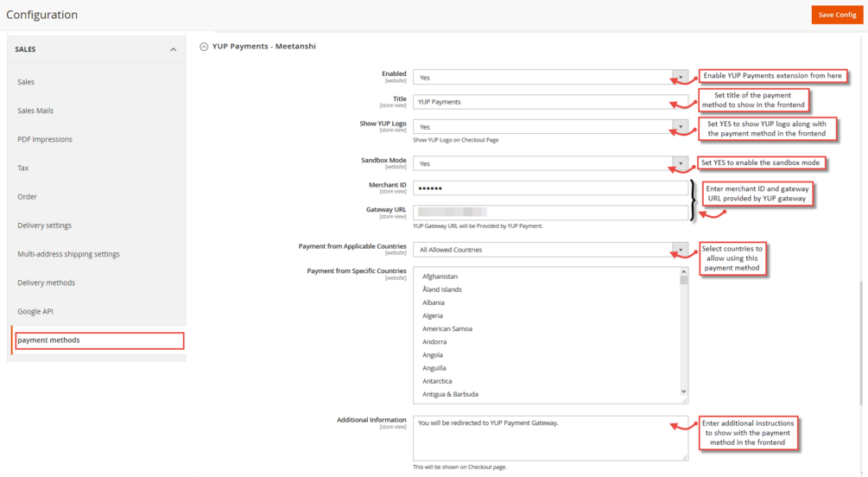
Task: Select payment methods in sidebar
Action: tap(99, 340)
